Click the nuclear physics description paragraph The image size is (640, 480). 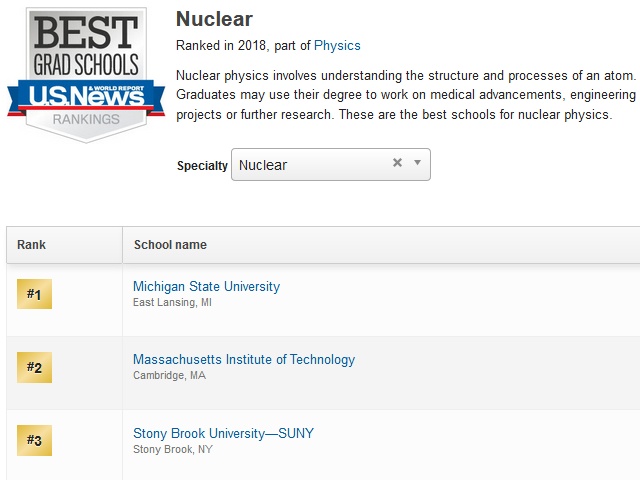pyautogui.click(x=406, y=95)
